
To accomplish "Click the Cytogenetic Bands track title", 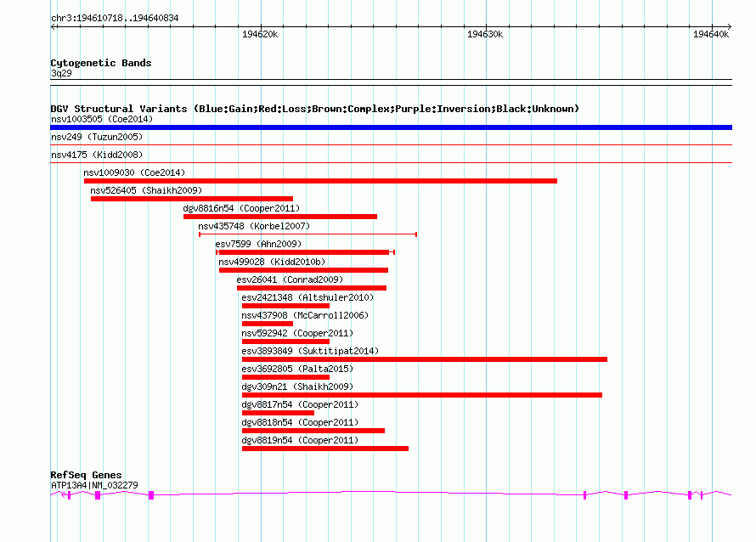I will 101,63.
